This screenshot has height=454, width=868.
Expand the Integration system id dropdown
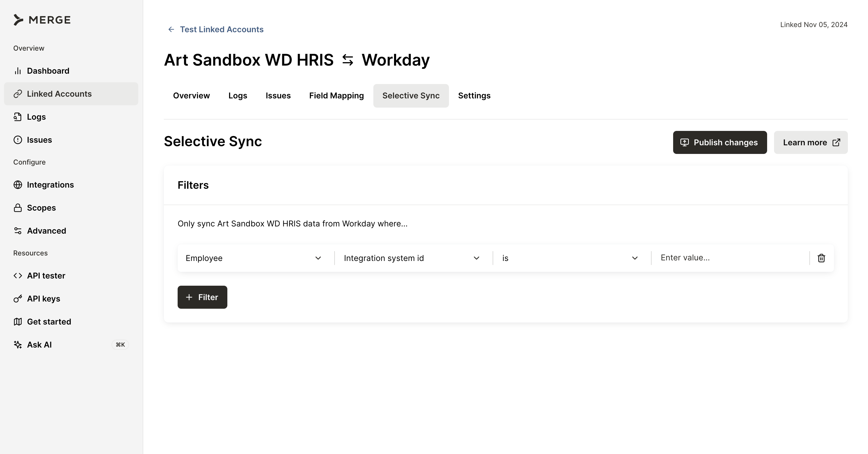click(x=412, y=258)
